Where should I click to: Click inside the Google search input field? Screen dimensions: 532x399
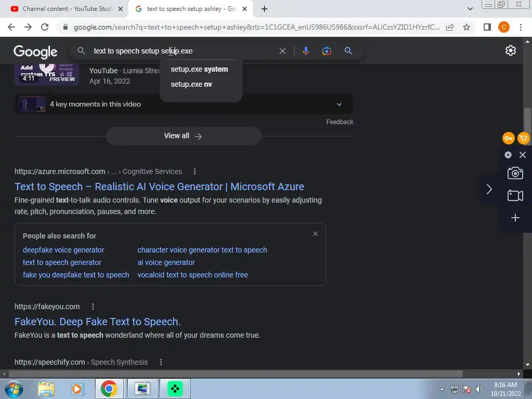pos(183,51)
